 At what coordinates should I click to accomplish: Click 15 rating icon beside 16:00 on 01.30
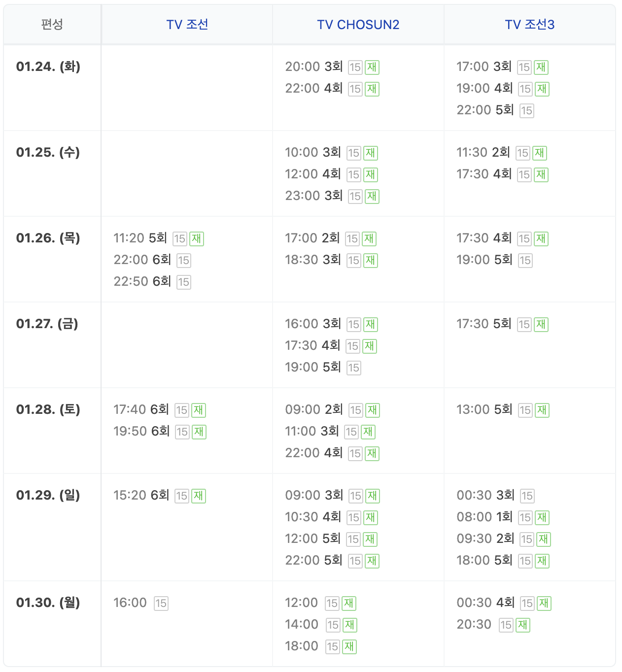tap(161, 604)
